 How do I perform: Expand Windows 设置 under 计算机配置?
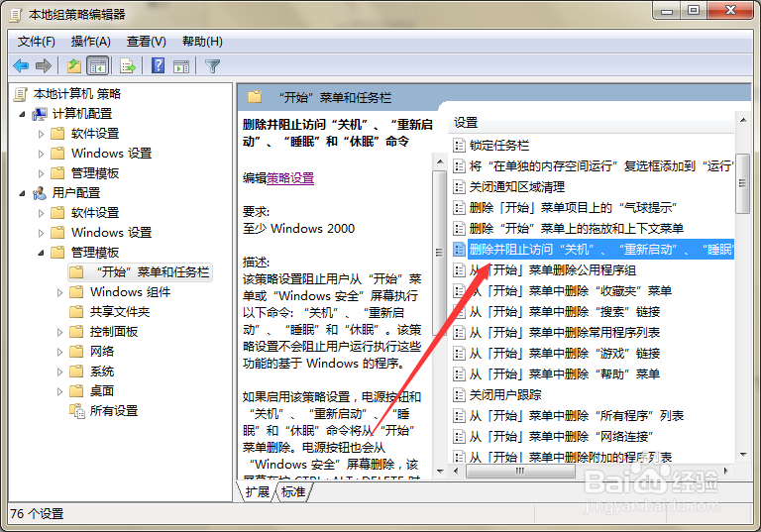41,154
